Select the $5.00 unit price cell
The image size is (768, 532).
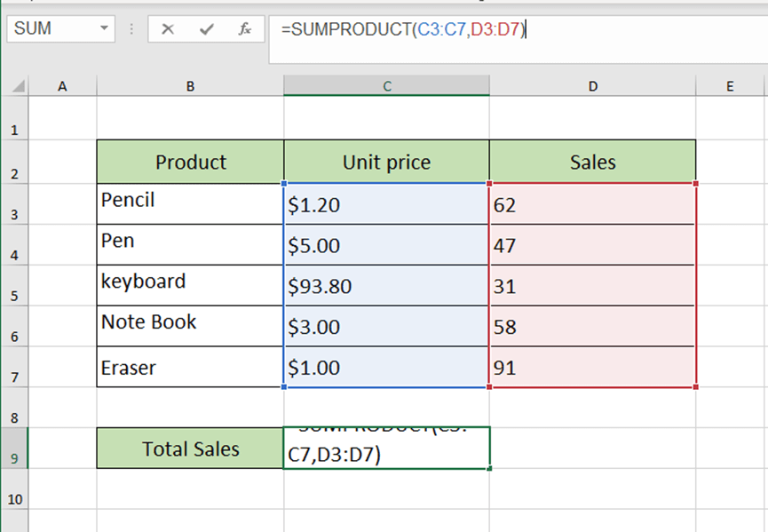pos(386,245)
